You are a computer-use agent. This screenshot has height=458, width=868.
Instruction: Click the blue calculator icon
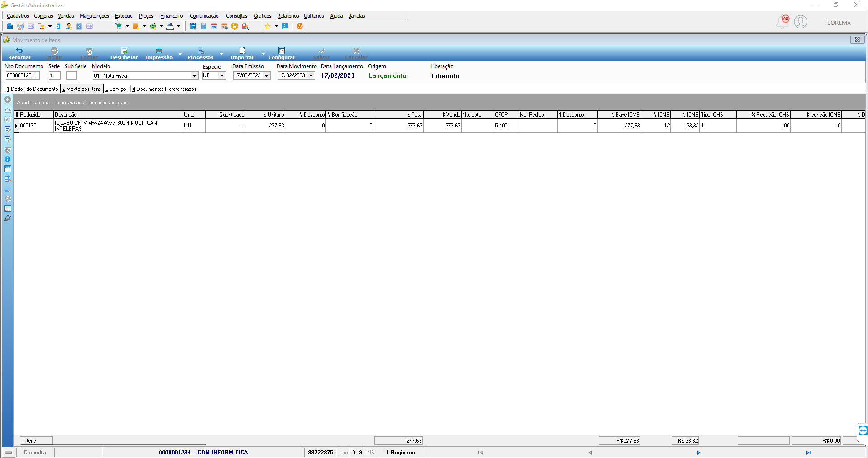[x=203, y=26]
